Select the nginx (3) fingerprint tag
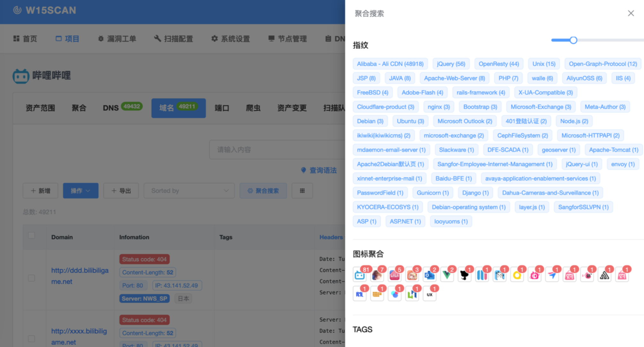This screenshot has height=347, width=644. coord(438,107)
